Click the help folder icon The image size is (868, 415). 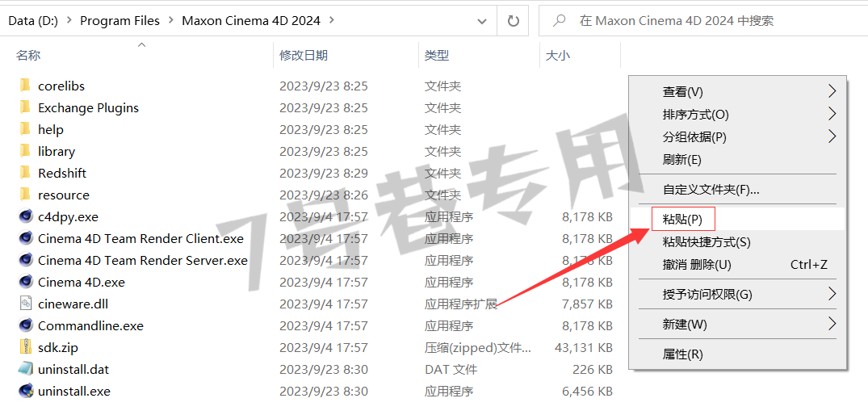click(25, 129)
